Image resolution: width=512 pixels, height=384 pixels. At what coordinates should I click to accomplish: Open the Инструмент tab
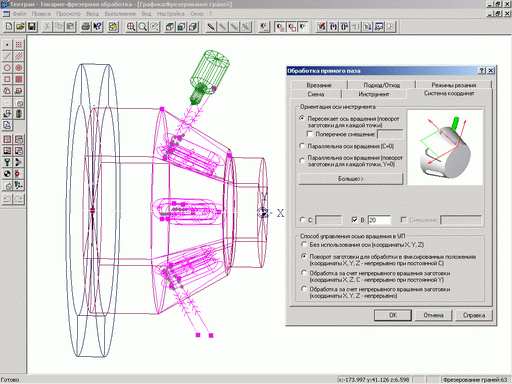click(x=374, y=94)
